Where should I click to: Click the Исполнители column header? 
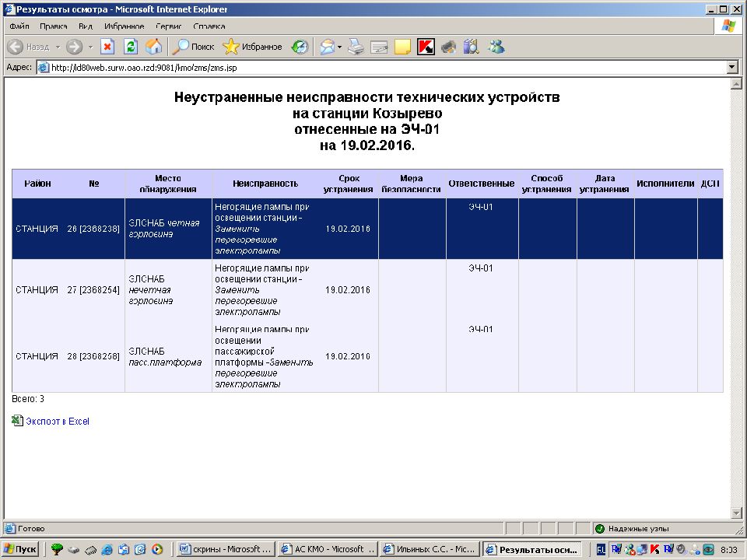tap(665, 184)
